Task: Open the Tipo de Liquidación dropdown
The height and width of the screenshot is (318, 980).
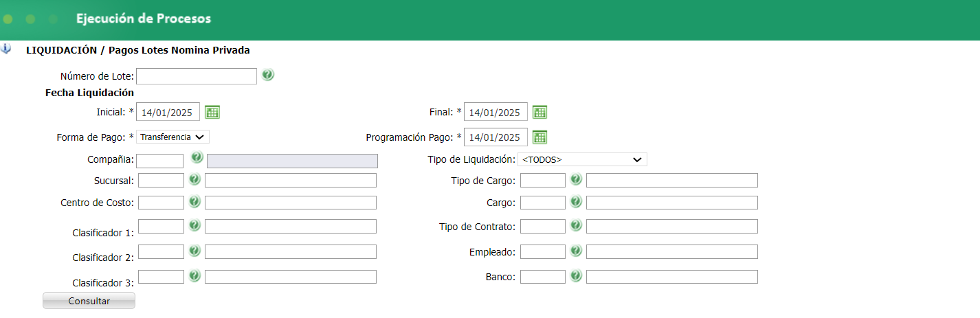Action: 582,159
